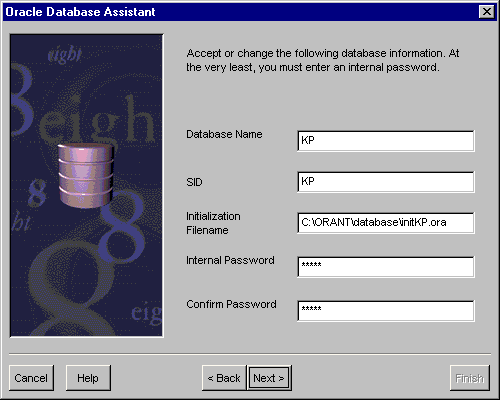Select the Initialization Filename path field
The width and height of the screenshot is (500, 400).
tap(386, 223)
